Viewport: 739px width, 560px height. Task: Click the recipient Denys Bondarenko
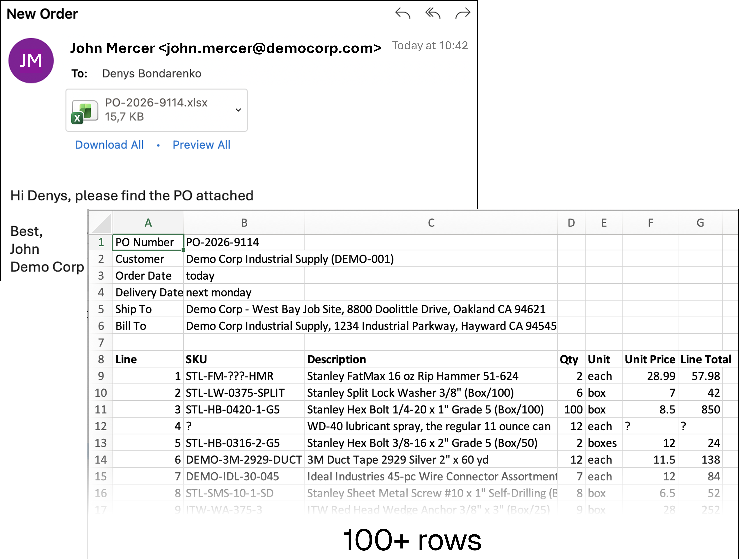pos(152,74)
